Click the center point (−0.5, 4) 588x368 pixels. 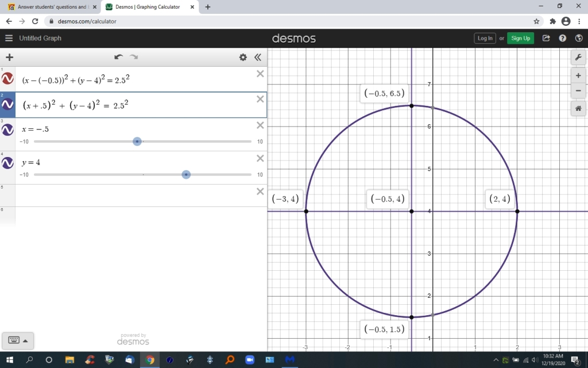pos(412,212)
